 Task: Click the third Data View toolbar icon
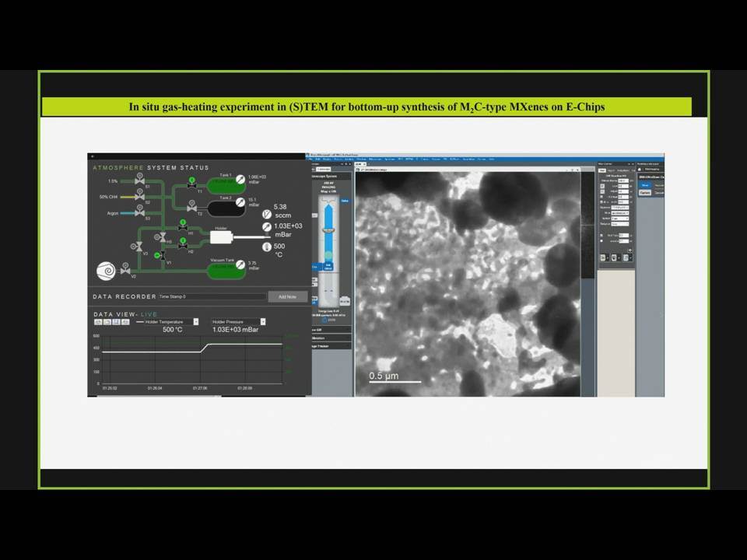pyautogui.click(x=116, y=322)
